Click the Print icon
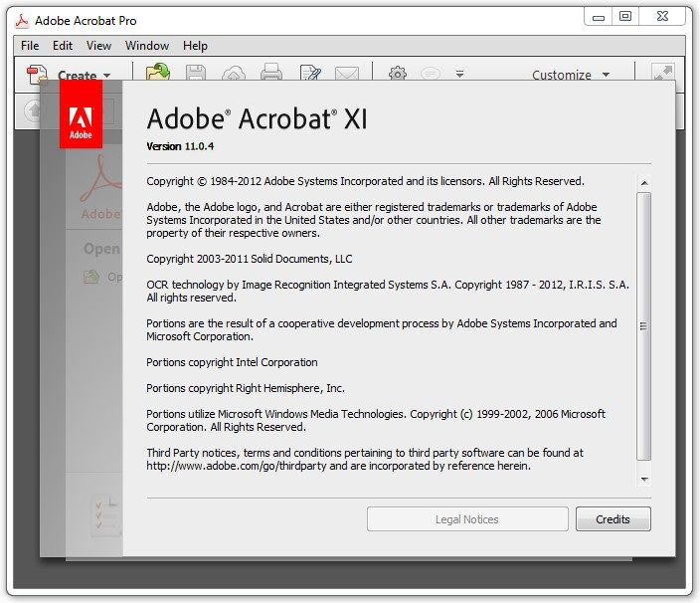Image resolution: width=700 pixels, height=603 pixels. [271, 73]
